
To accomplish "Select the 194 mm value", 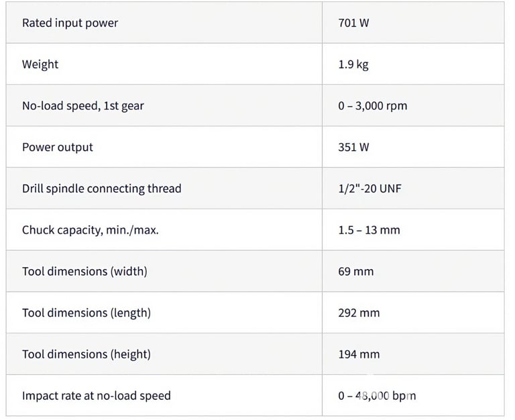I will [x=359, y=354].
